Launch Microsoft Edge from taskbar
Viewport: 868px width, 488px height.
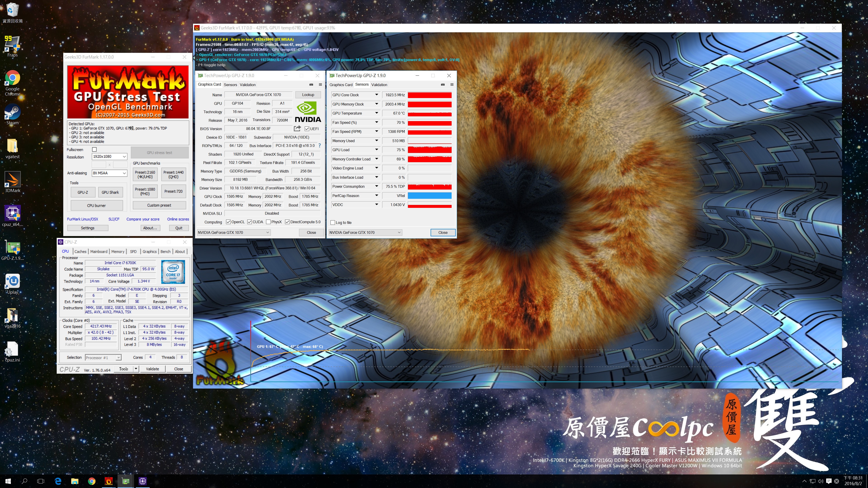point(58,481)
